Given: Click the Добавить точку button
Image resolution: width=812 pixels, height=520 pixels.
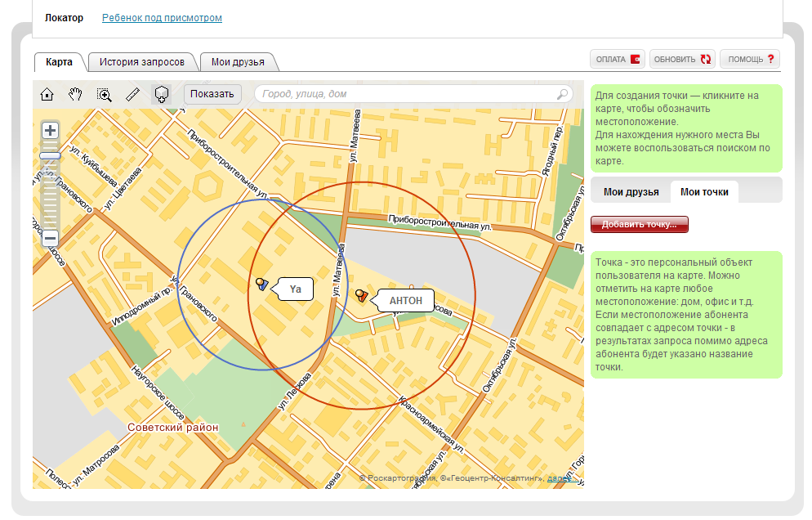Looking at the screenshot, I should coord(640,225).
